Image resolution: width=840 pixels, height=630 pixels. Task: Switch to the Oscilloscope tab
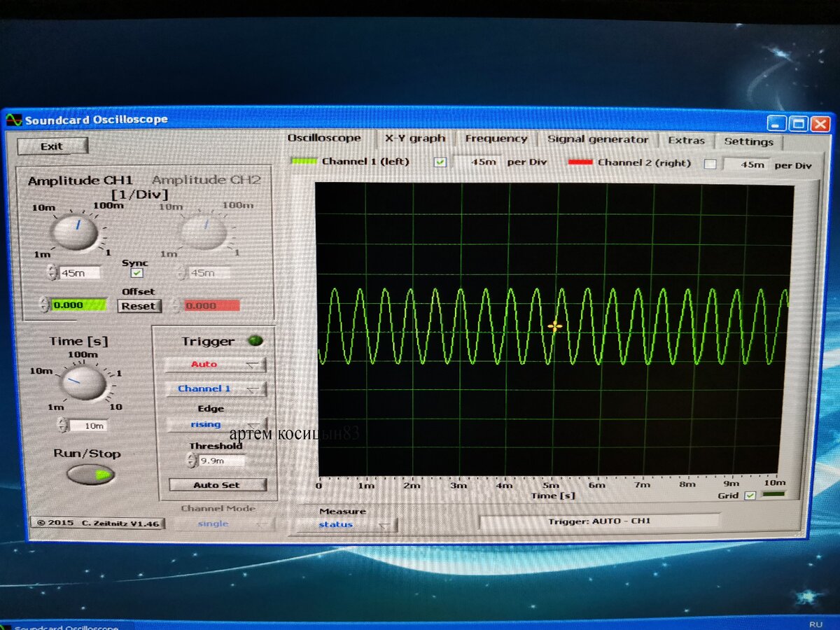tap(325, 139)
